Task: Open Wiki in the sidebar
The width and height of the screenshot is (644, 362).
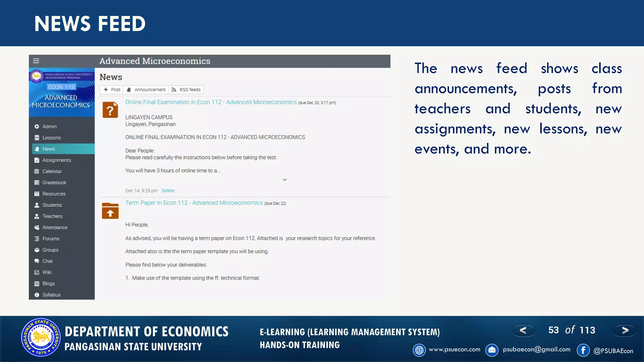Action: click(x=63, y=272)
